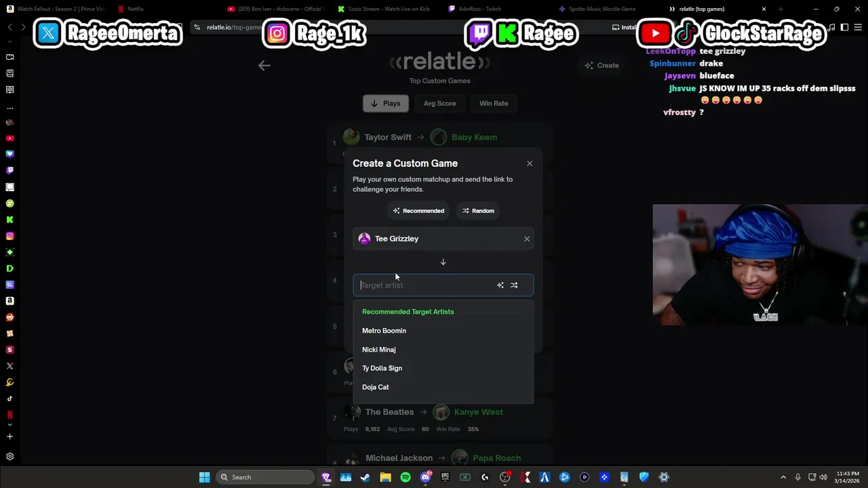The height and width of the screenshot is (488, 868).
Task: Close the Create a Custom Game dialog
Action: 530,163
